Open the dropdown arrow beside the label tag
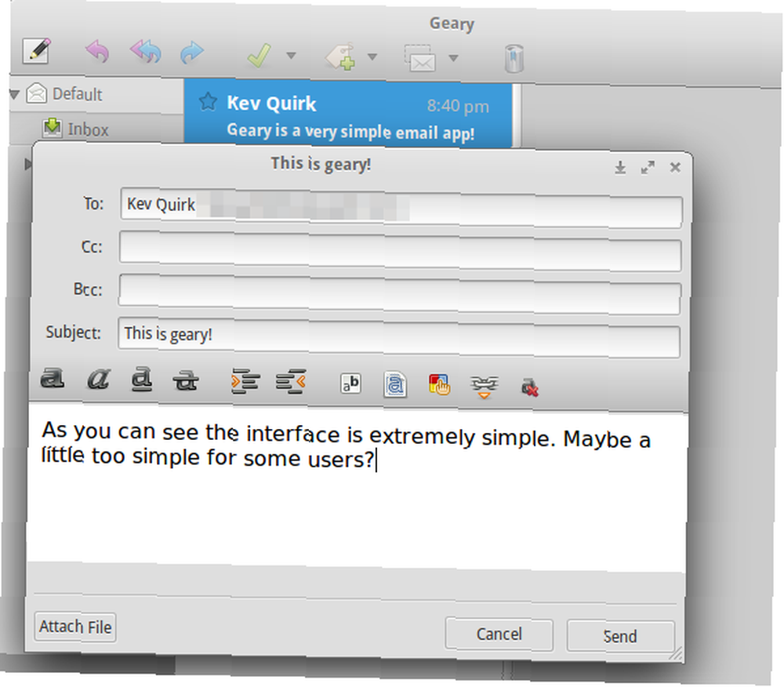784x687 pixels. coord(372,57)
